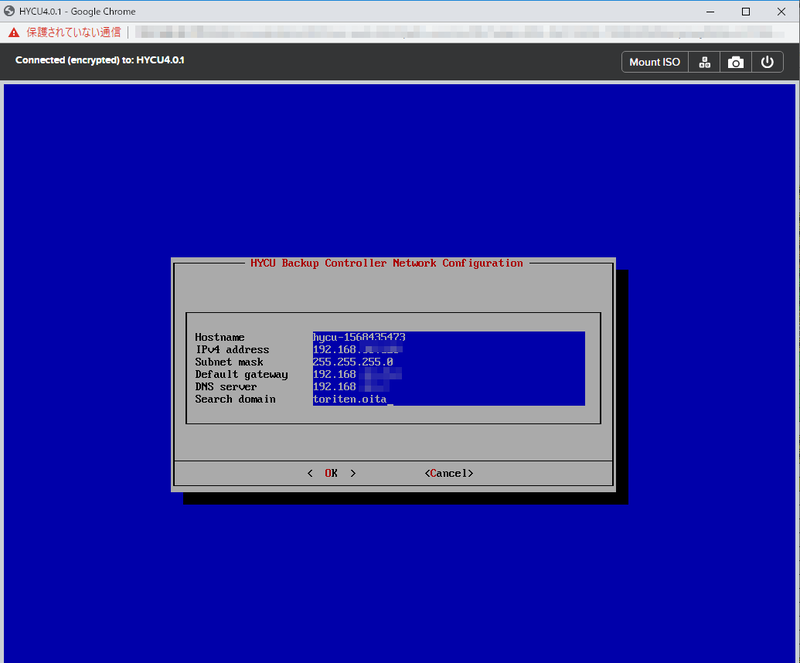Click the 'HYCU Backup Controller Network Configuration' title

click(387, 263)
